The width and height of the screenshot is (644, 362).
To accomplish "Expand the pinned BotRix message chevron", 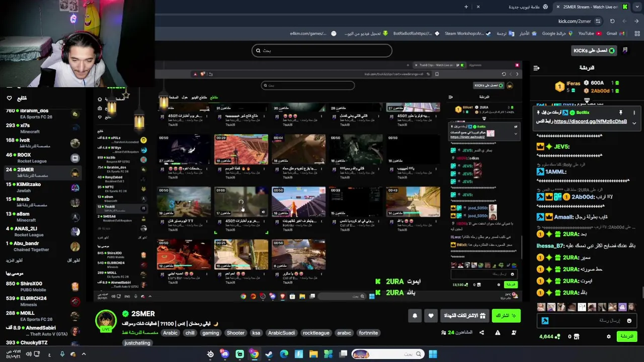I will (634, 123).
